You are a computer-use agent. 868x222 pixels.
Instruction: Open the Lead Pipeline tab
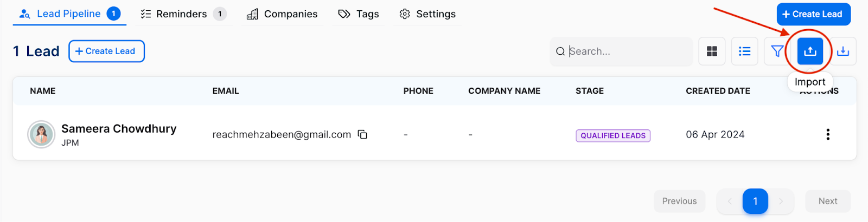tap(69, 14)
